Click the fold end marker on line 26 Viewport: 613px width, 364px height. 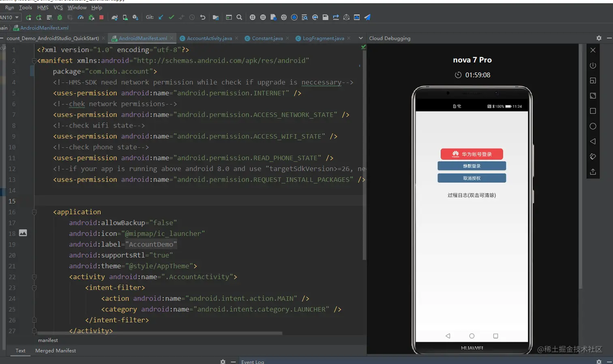34,320
